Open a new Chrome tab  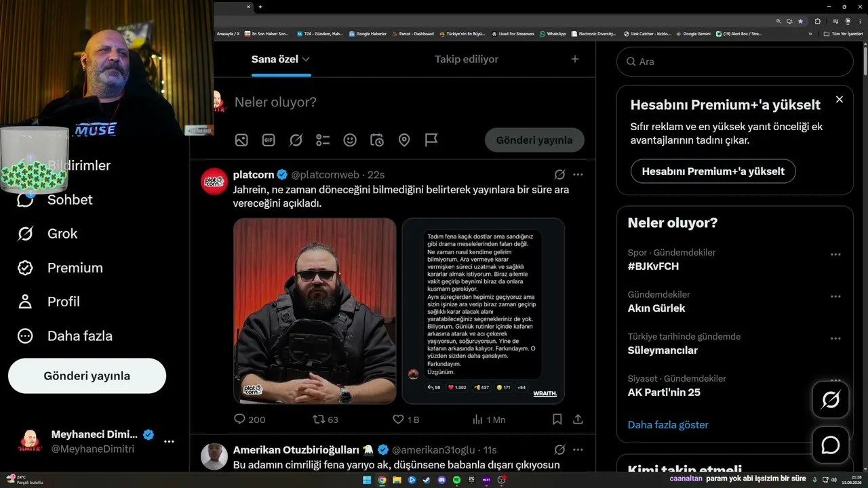click(260, 7)
